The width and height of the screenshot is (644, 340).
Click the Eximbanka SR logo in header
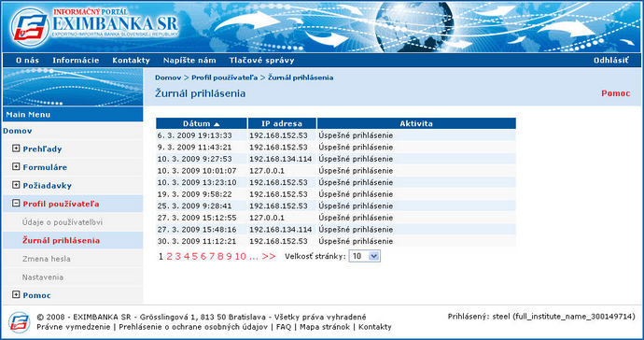click(94, 27)
